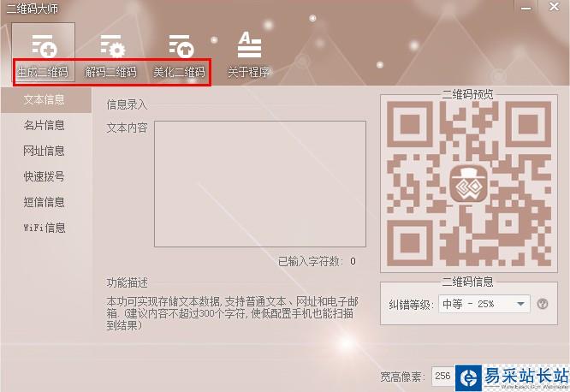
Task: Open the 中等 - 25% combo box
Action: coord(484,304)
